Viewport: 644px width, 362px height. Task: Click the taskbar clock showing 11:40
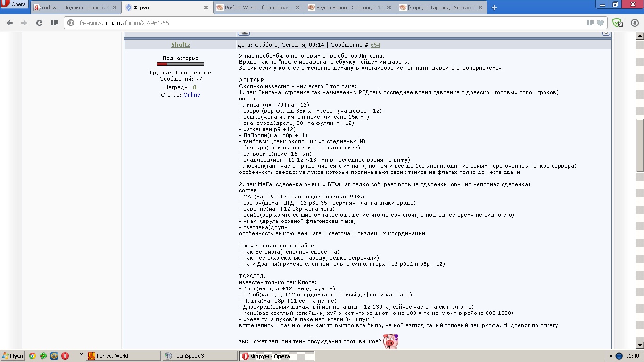(x=633, y=356)
